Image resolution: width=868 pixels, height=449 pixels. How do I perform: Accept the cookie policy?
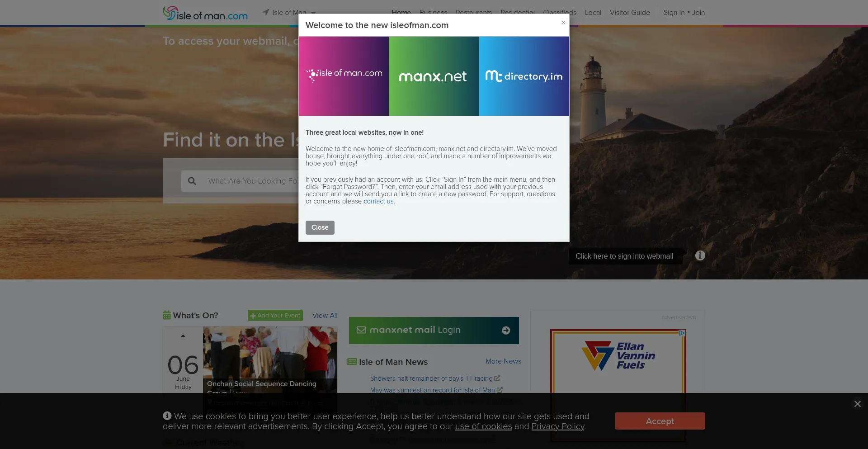click(x=660, y=421)
